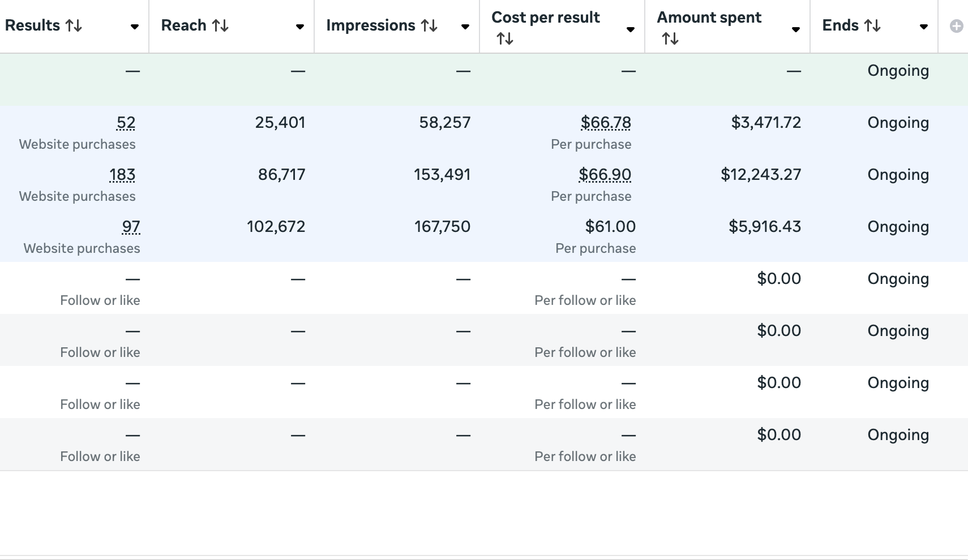This screenshot has width=968, height=560.
Task: Click the Results column header label
Action: click(32, 25)
